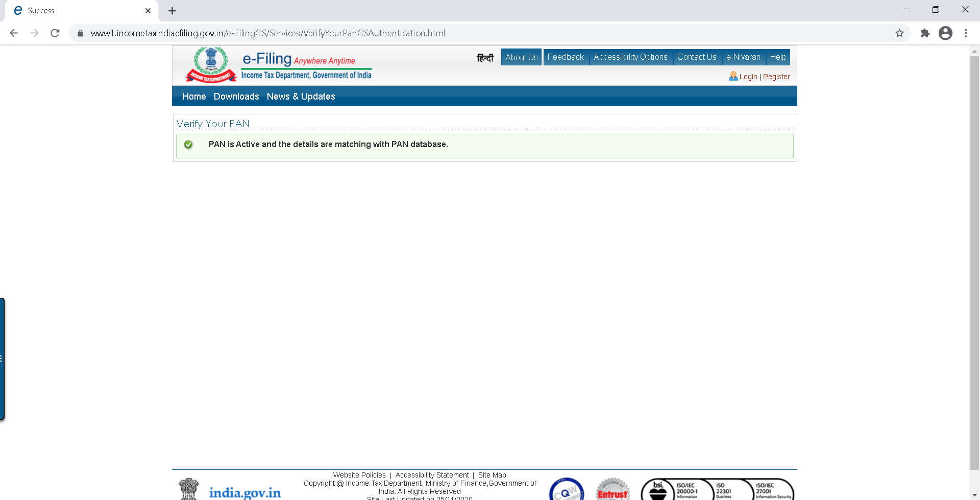Viewport: 980px width, 500px height.
Task: Click the india.gov.in logo
Action: coord(245,492)
